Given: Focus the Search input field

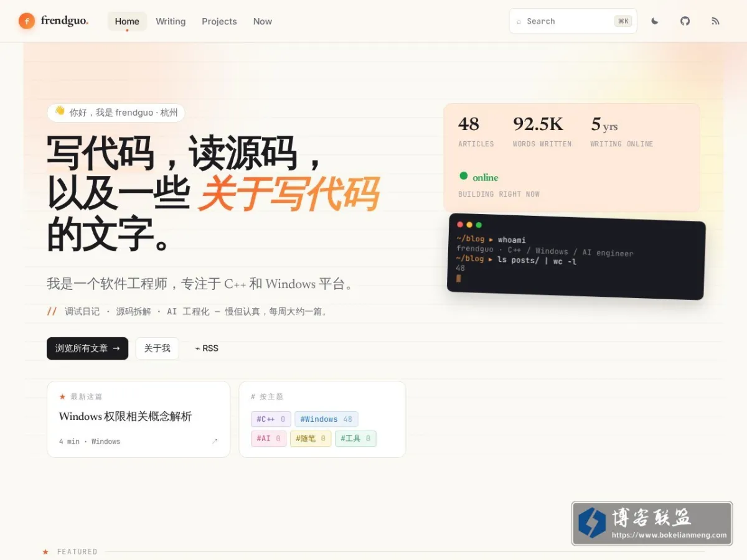Looking at the screenshot, I should [x=573, y=21].
